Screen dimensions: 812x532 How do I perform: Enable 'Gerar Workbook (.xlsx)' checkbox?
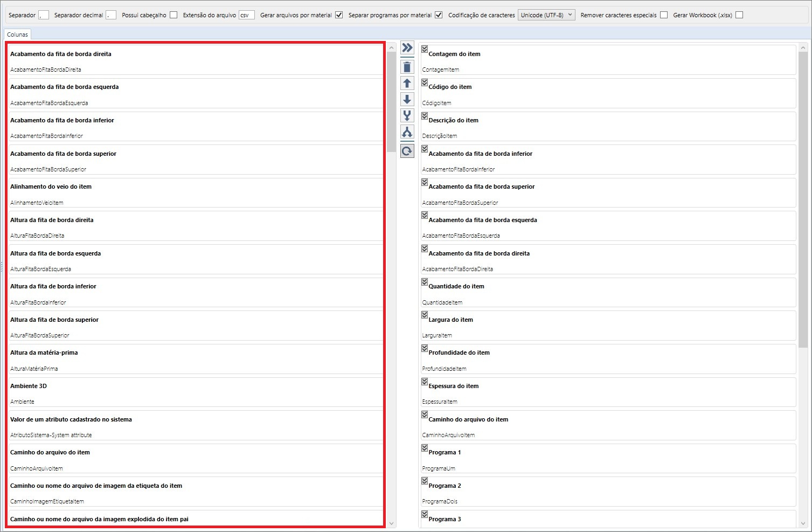[739, 15]
